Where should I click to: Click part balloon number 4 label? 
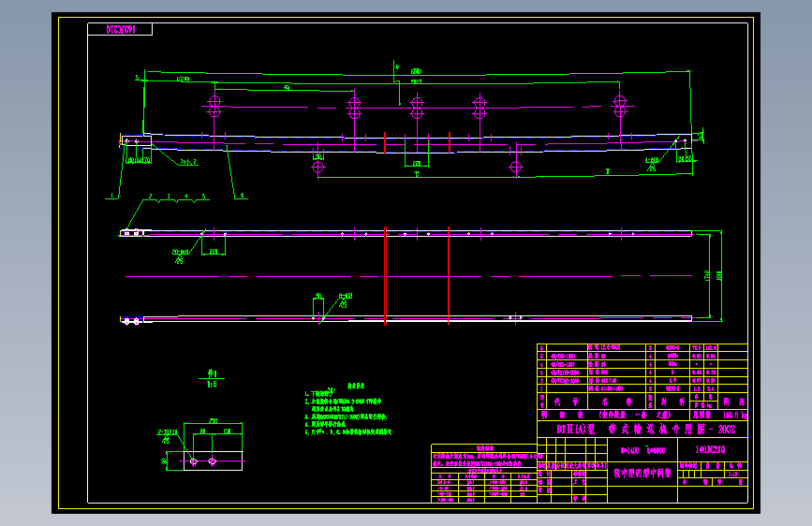[186, 197]
